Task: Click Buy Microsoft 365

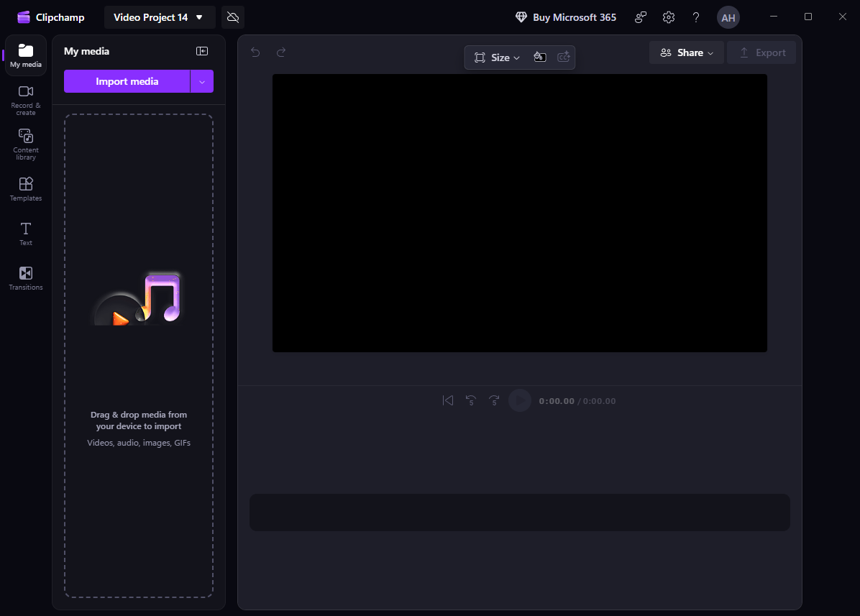Action: (565, 17)
